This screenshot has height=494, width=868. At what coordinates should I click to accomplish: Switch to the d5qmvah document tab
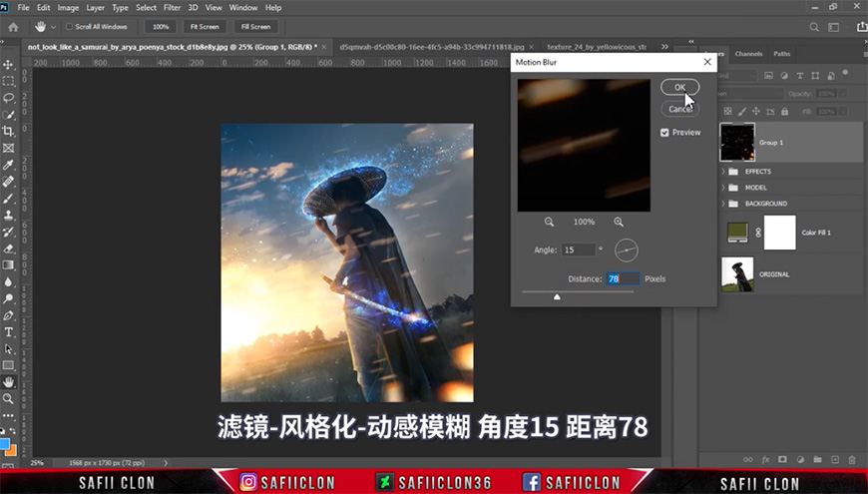coord(432,47)
